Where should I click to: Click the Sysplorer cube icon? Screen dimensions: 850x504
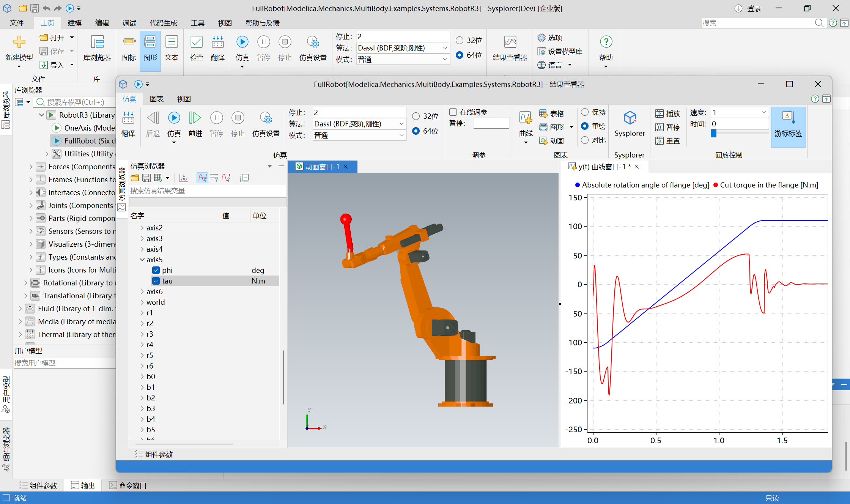[630, 118]
